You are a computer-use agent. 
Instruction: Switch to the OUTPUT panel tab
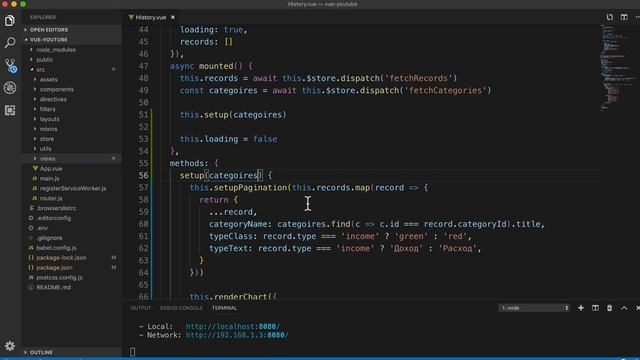click(141, 308)
